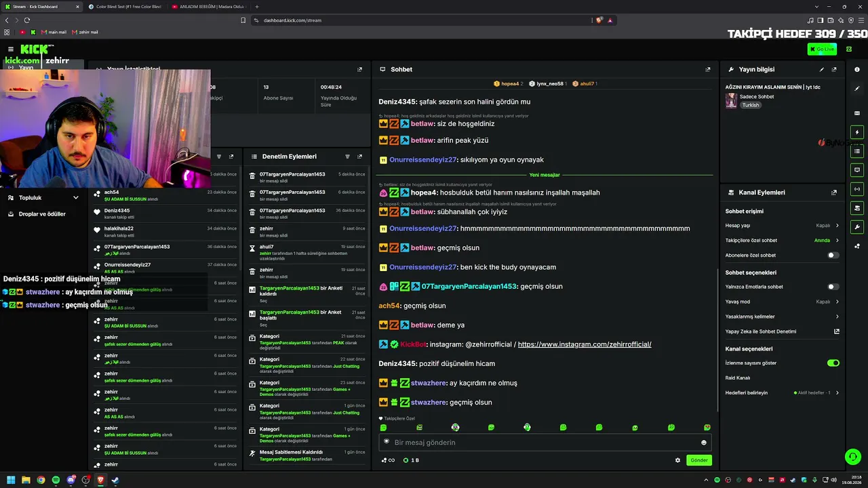Click the Sadece Sohbet category thumbnail
This screenshot has width=868, height=488.
[731, 100]
